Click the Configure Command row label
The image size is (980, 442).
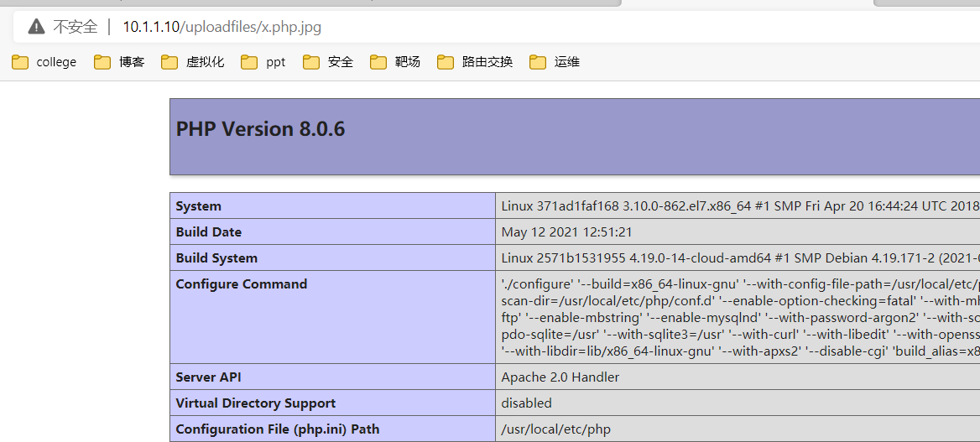tap(242, 283)
